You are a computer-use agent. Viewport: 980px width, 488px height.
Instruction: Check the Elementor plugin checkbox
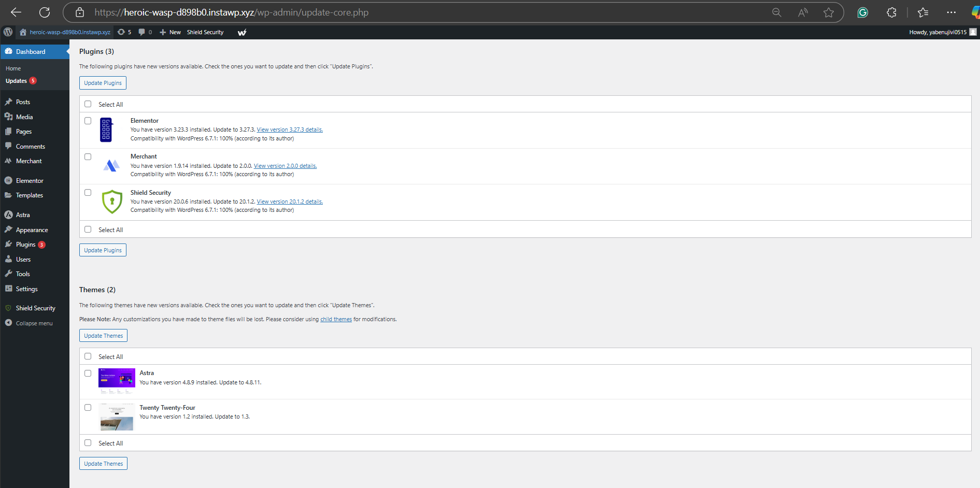pos(88,121)
